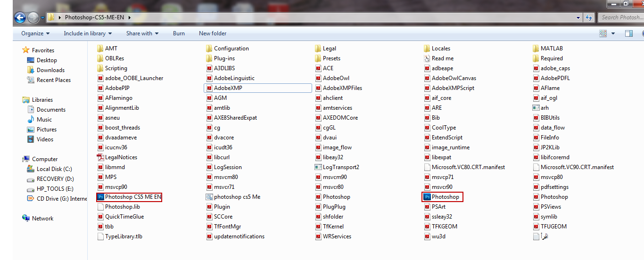
Task: Click the Back navigation arrow
Action: [x=20, y=18]
